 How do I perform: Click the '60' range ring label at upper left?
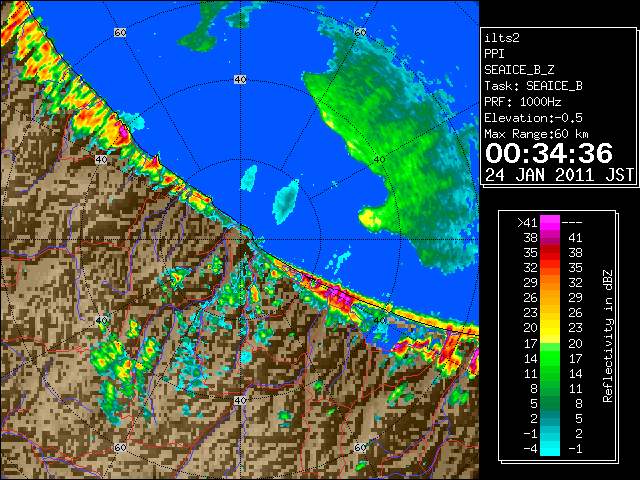pyautogui.click(x=120, y=32)
